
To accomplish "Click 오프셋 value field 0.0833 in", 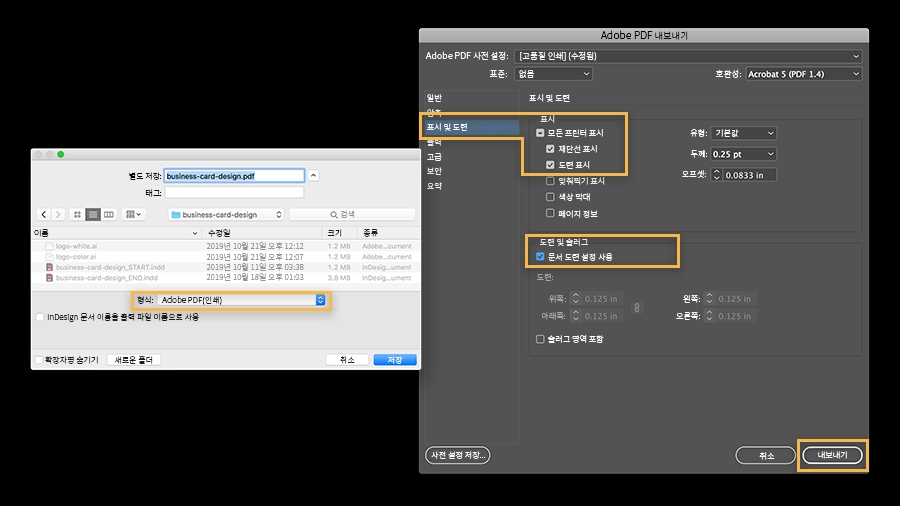I will pyautogui.click(x=749, y=175).
